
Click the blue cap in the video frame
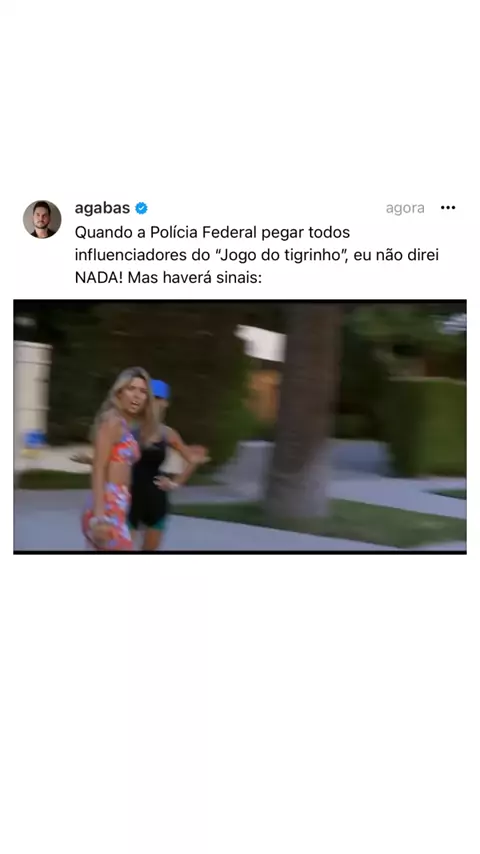(x=161, y=389)
